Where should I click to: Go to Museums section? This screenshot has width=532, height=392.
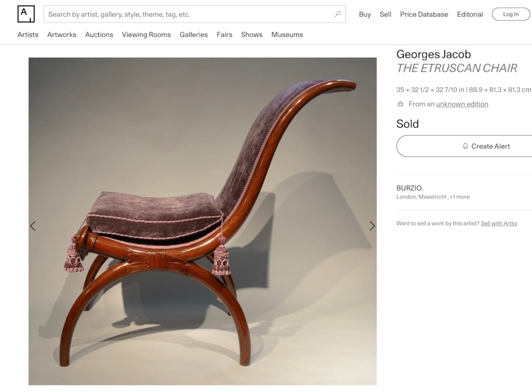tap(287, 35)
